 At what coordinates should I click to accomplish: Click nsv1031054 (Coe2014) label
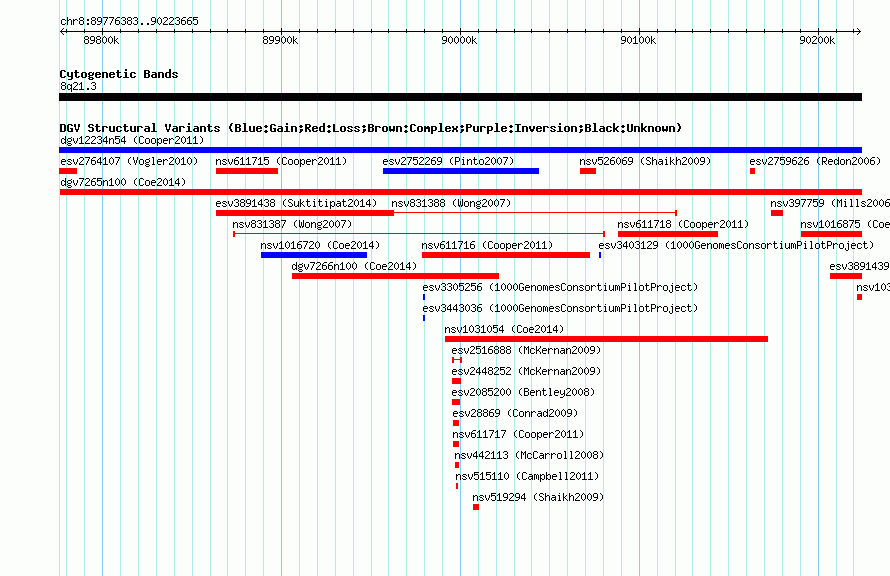pyautogui.click(x=504, y=329)
